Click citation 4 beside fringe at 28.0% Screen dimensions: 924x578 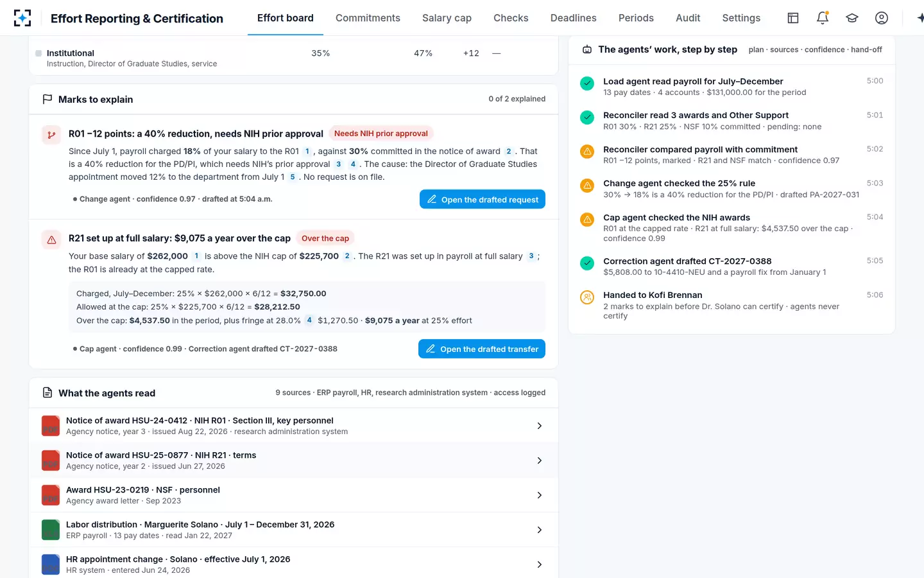tap(309, 320)
